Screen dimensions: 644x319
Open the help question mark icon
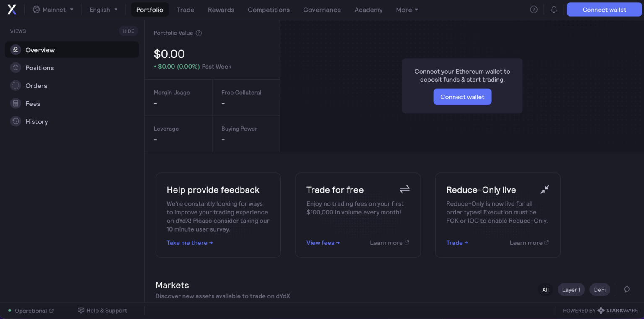pos(533,9)
